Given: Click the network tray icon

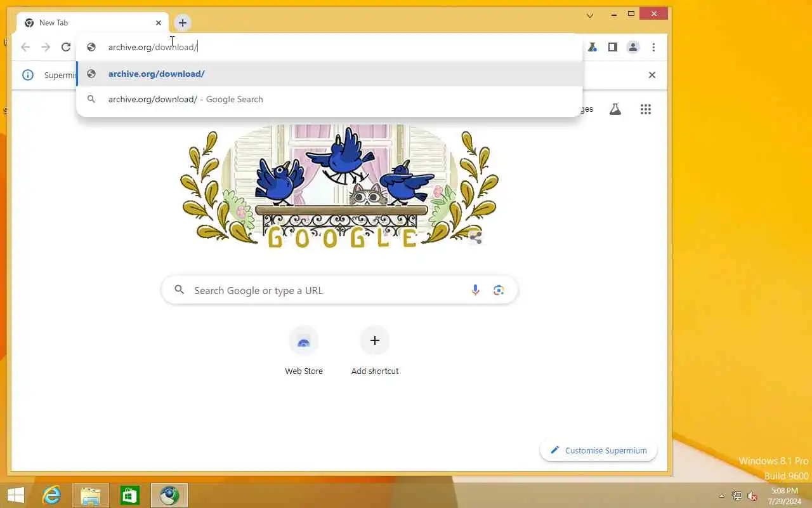Looking at the screenshot, I should tap(737, 496).
